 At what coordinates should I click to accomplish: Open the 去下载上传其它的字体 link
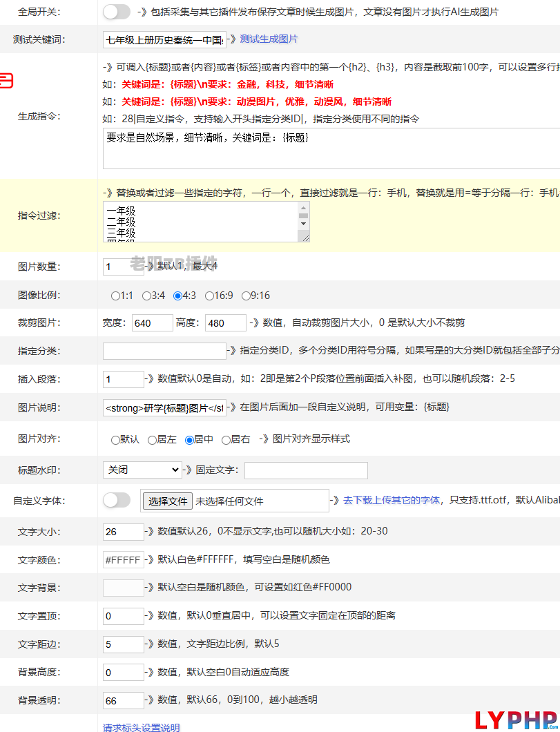point(392,500)
